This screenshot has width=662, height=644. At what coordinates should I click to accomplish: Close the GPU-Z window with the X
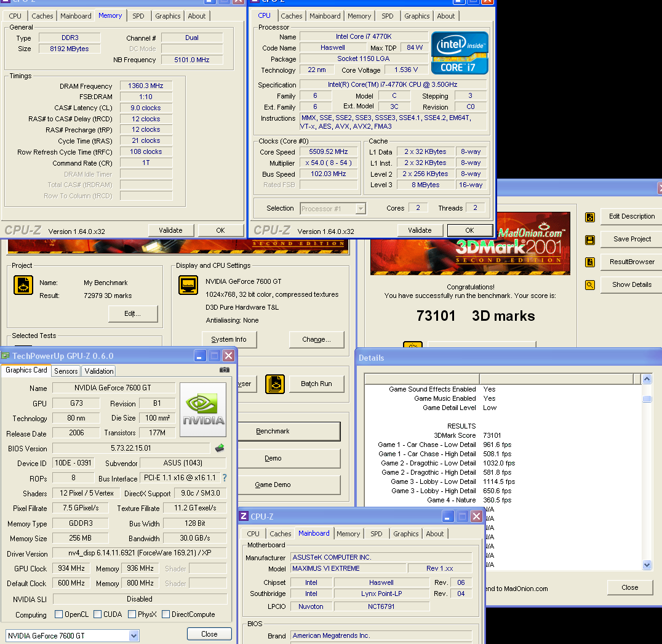(x=228, y=356)
